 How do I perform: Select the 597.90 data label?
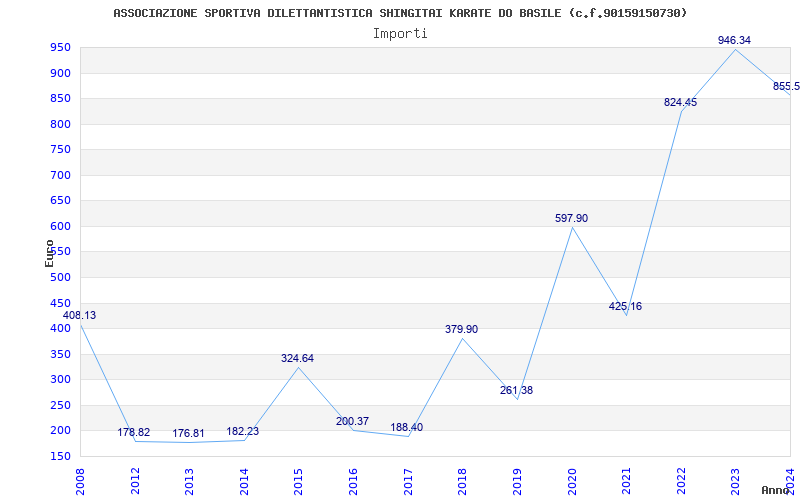click(x=571, y=218)
